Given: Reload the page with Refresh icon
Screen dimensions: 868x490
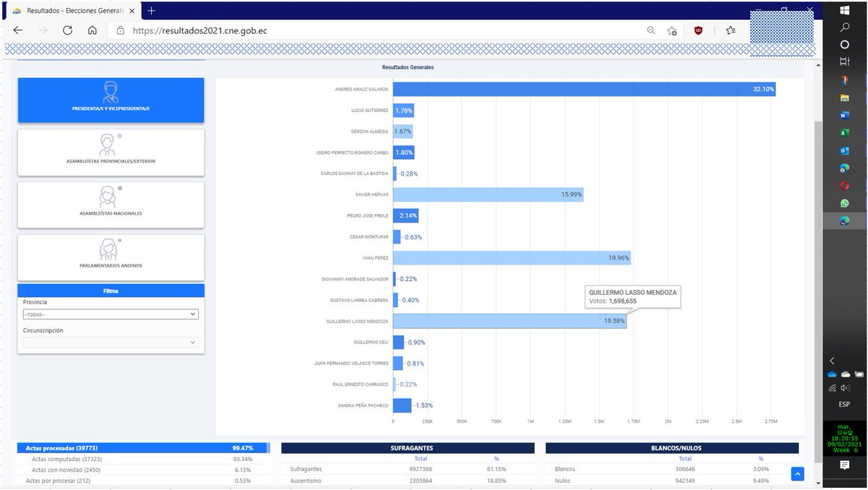Looking at the screenshot, I should [x=67, y=30].
